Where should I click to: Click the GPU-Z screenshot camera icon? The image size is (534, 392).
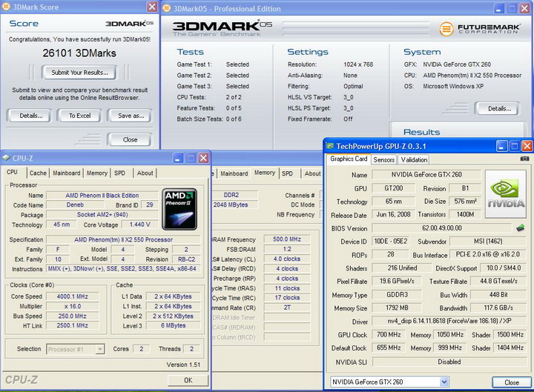pos(524,159)
